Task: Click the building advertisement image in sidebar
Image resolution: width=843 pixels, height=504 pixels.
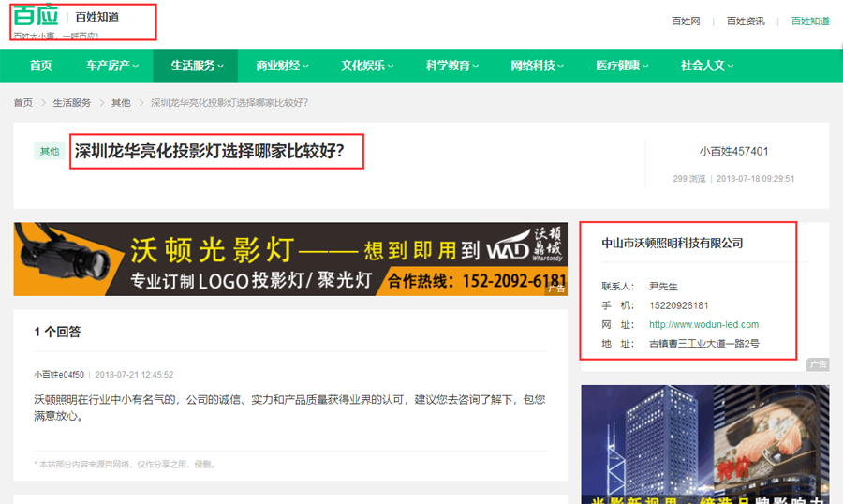Action: pyautogui.click(x=704, y=444)
